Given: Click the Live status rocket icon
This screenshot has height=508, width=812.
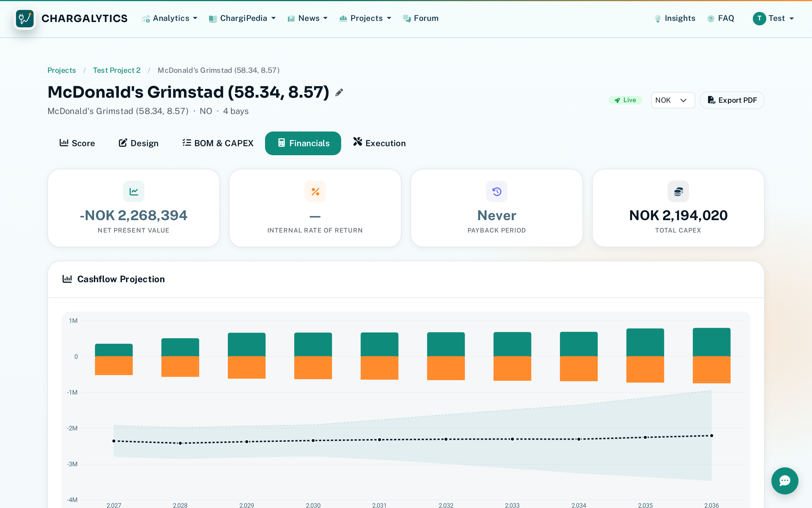Looking at the screenshot, I should pyautogui.click(x=617, y=100).
